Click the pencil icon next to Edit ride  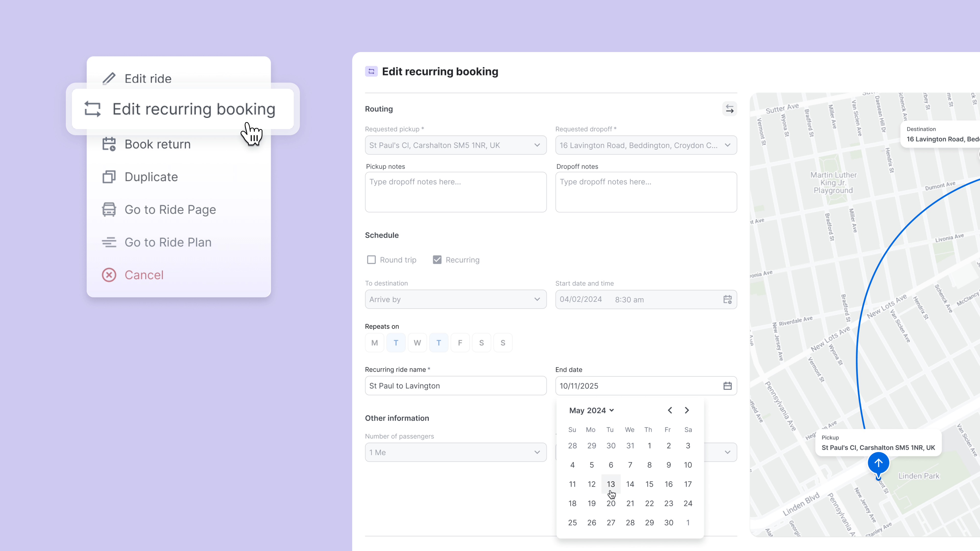(109, 79)
